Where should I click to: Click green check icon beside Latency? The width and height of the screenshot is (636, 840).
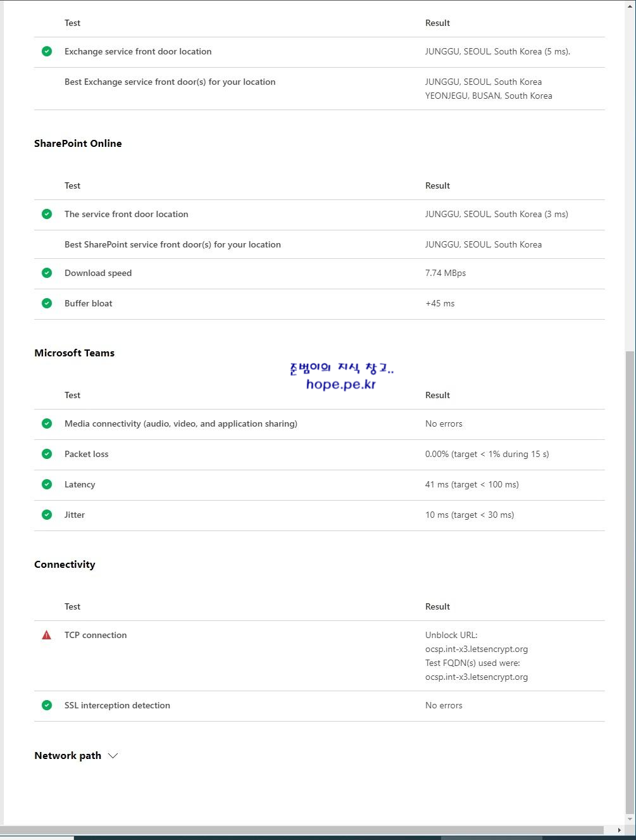point(47,484)
